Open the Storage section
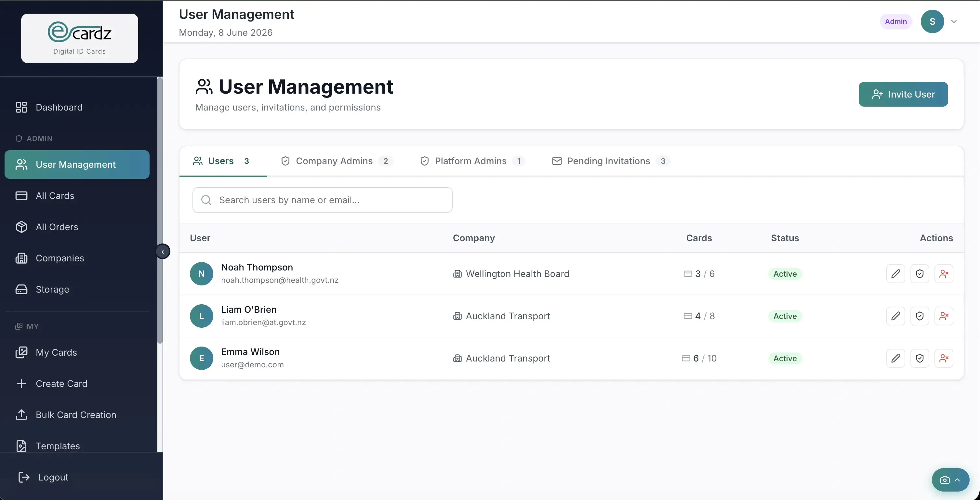Image resolution: width=980 pixels, height=500 pixels. pos(77,289)
